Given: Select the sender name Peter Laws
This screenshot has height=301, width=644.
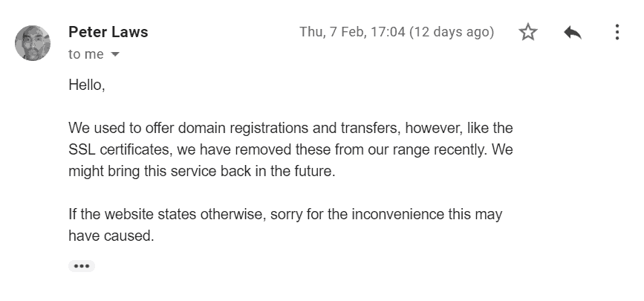Looking at the screenshot, I should coord(108,32).
